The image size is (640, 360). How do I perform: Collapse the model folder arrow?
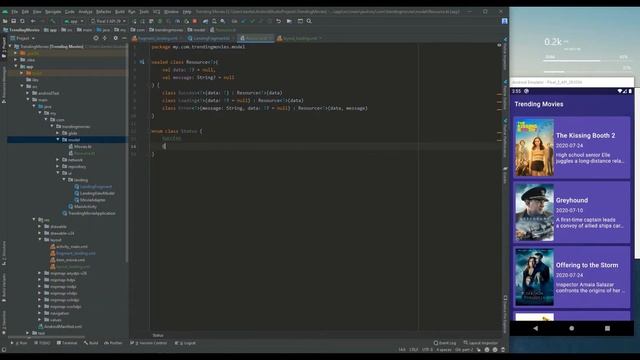[x=58, y=140]
